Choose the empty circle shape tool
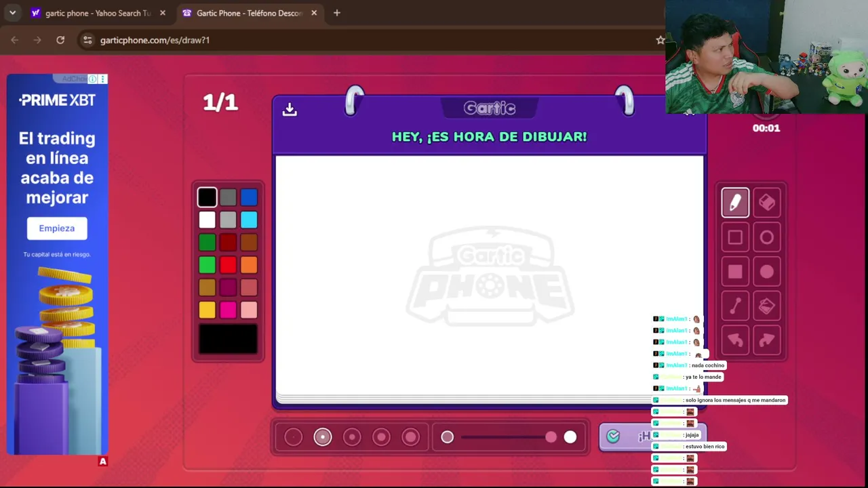Image resolution: width=868 pixels, height=488 pixels. (767, 237)
